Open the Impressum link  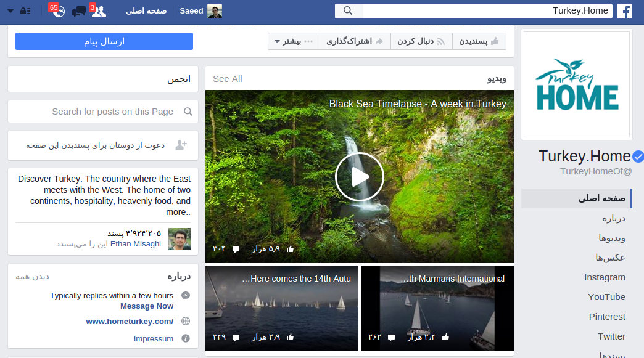point(153,339)
